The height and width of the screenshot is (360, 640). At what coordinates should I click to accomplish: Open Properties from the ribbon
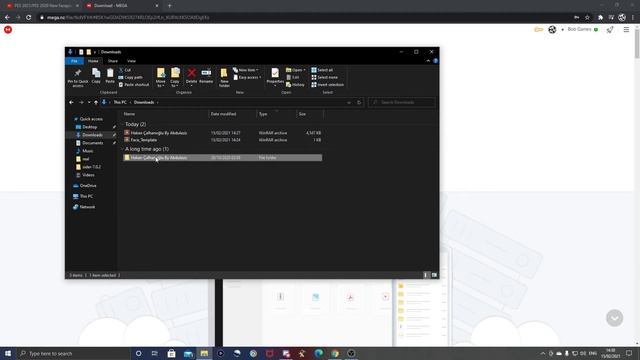tap(275, 76)
